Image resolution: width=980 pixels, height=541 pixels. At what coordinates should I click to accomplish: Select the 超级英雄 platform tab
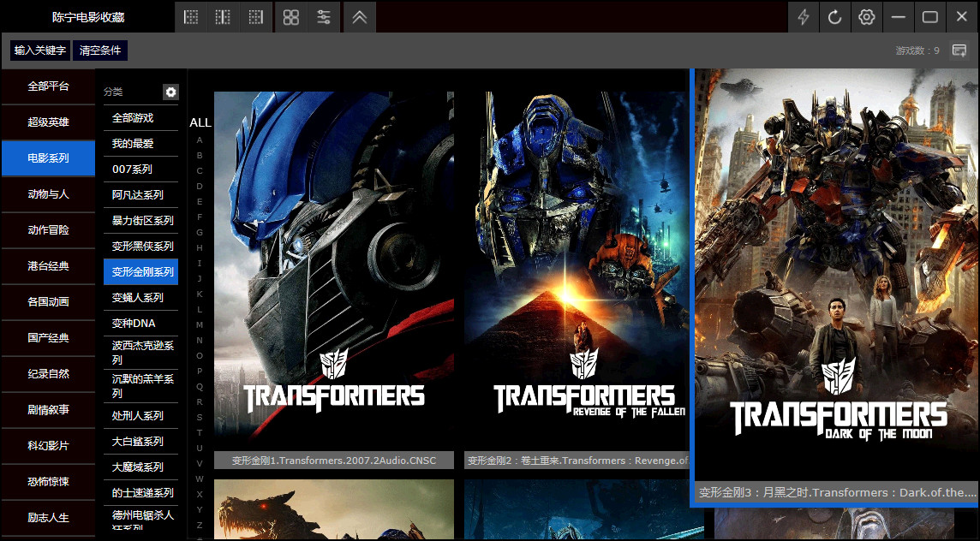(x=48, y=122)
